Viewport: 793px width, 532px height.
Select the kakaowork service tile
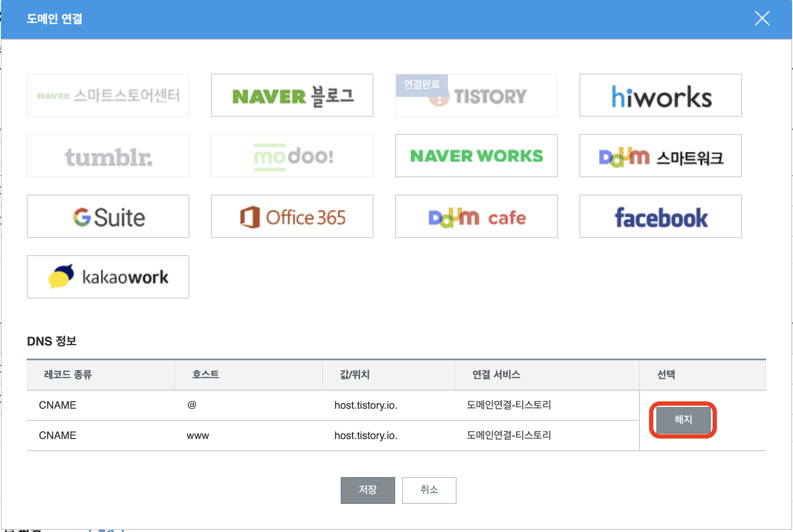tap(108, 277)
